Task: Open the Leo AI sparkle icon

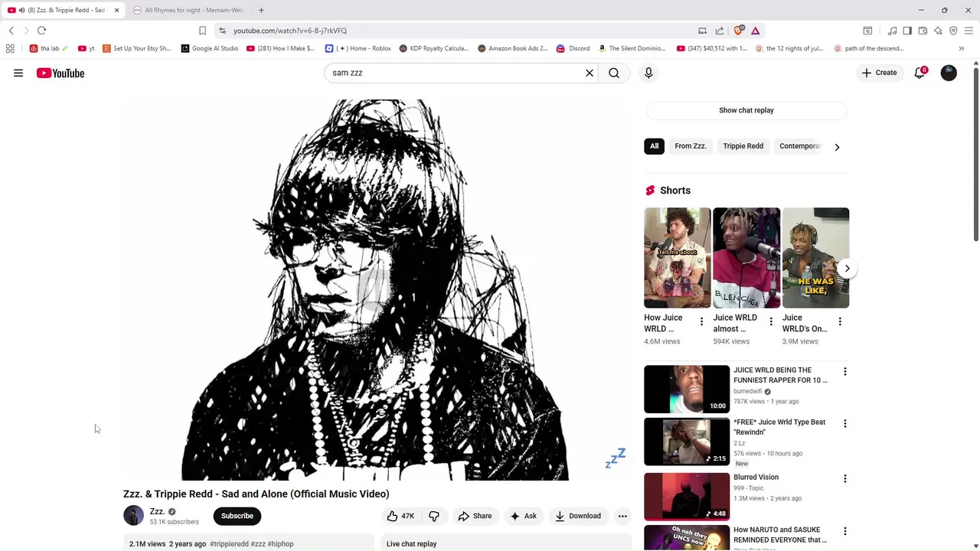Action: click(938, 31)
